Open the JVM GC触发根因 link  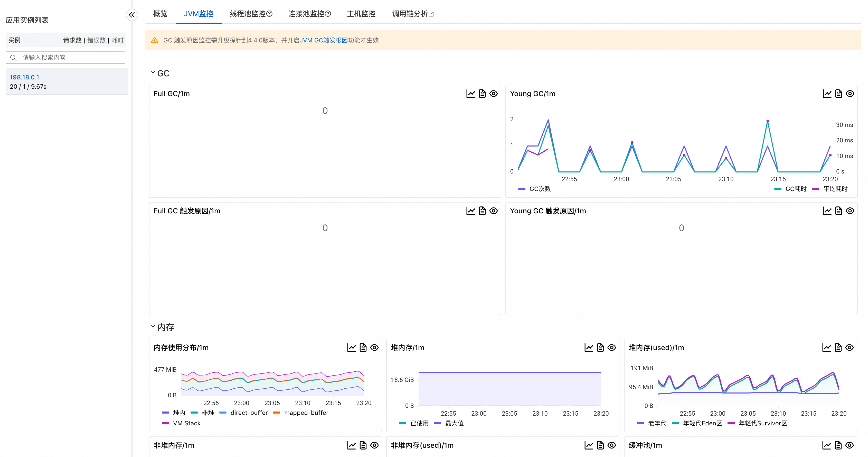(x=323, y=40)
